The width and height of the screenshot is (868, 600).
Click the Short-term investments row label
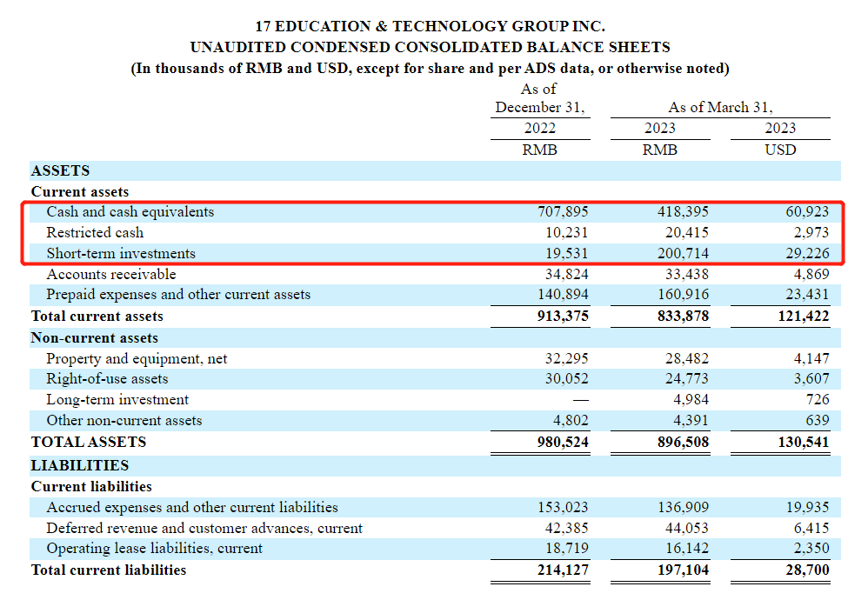click(121, 253)
